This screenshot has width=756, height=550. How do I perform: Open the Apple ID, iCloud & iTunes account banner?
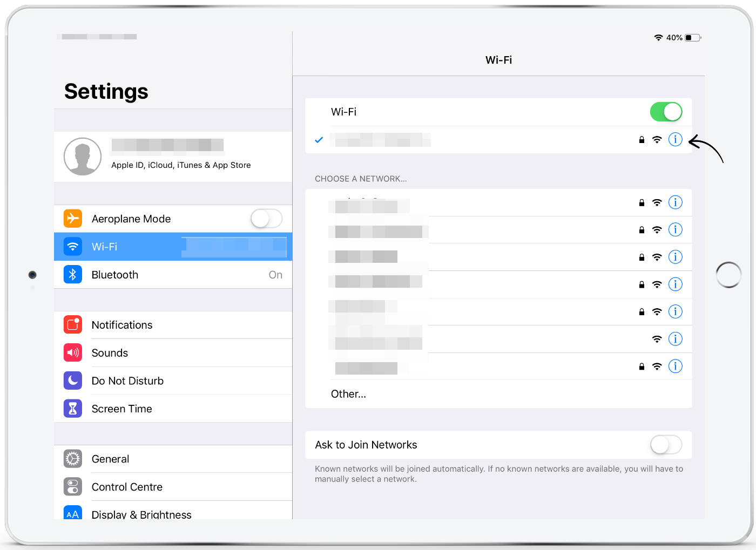pos(173,157)
